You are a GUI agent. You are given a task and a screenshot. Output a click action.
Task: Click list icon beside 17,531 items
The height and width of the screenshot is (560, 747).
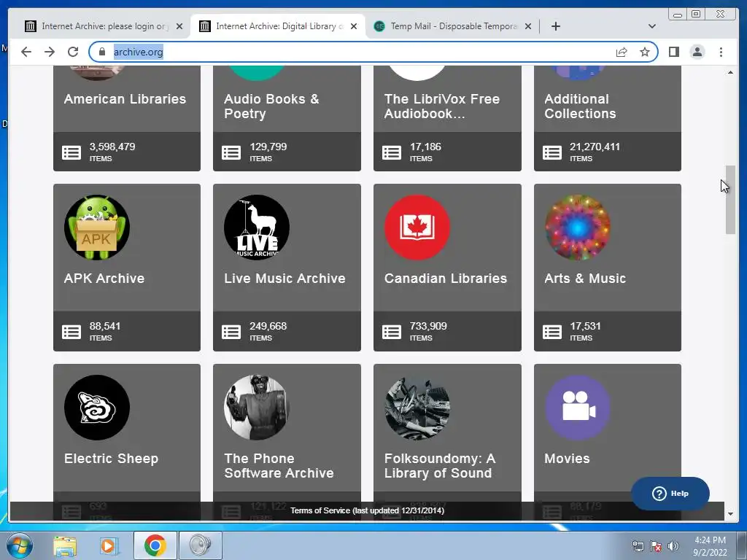tap(552, 332)
